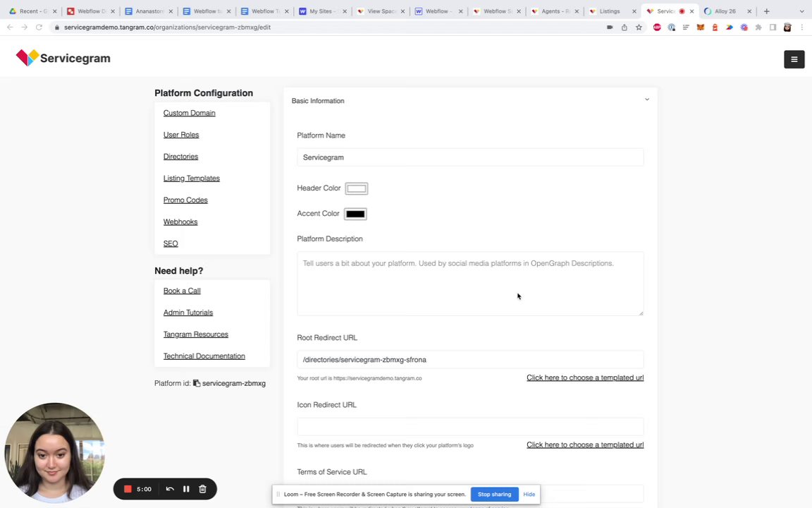Viewport: 812px width, 508px height.
Task: Pick the Accent Color swatch
Action: coord(355,214)
